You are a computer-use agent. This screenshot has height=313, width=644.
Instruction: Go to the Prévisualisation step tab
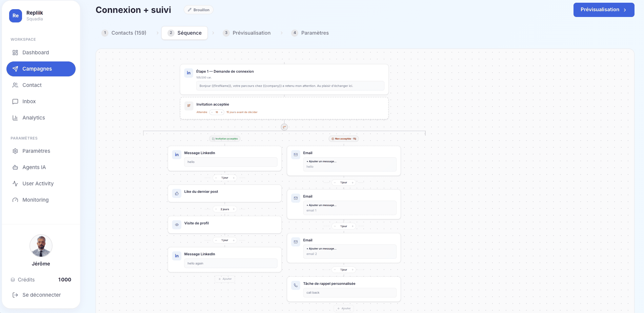247,33
